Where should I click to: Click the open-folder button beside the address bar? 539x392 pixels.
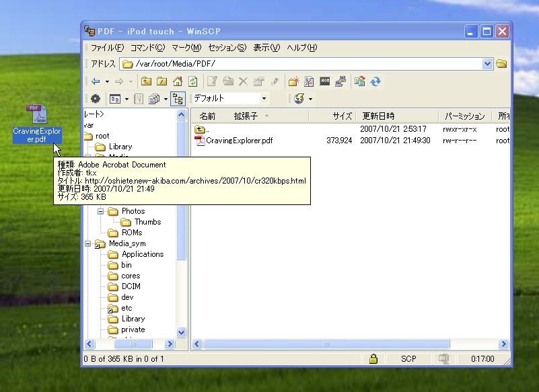[501, 64]
